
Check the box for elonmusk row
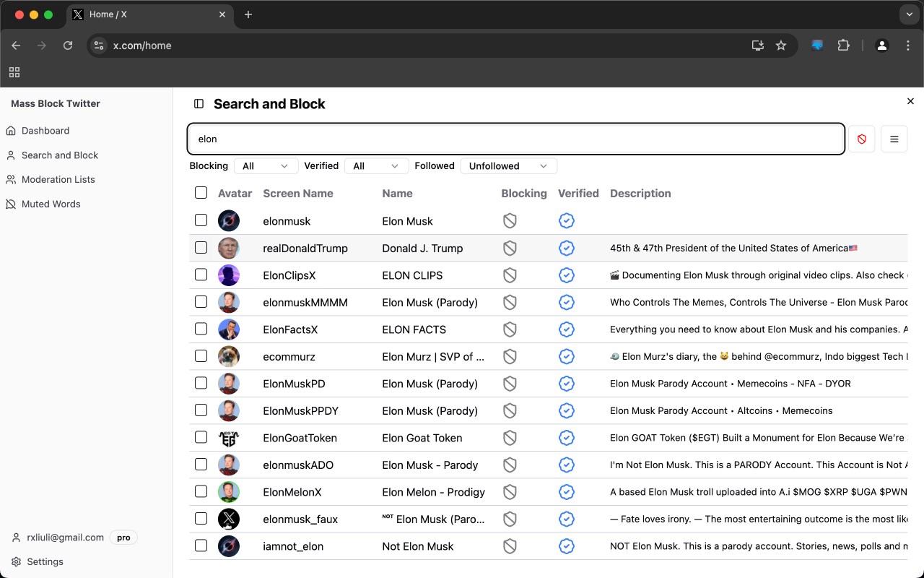pyautogui.click(x=201, y=220)
